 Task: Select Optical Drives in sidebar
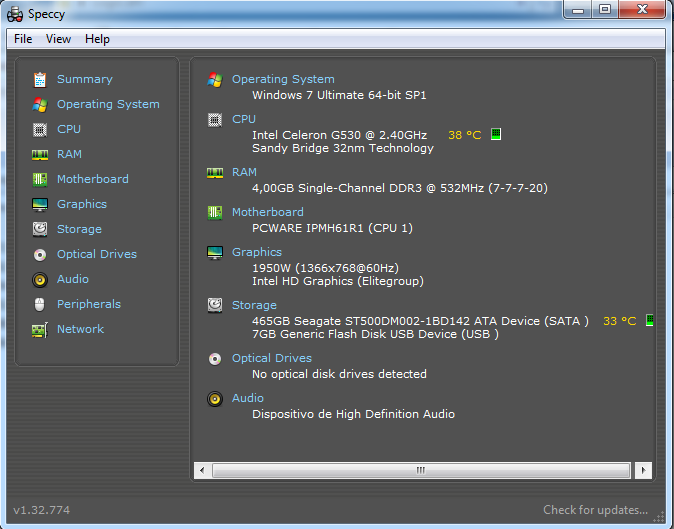(97, 254)
